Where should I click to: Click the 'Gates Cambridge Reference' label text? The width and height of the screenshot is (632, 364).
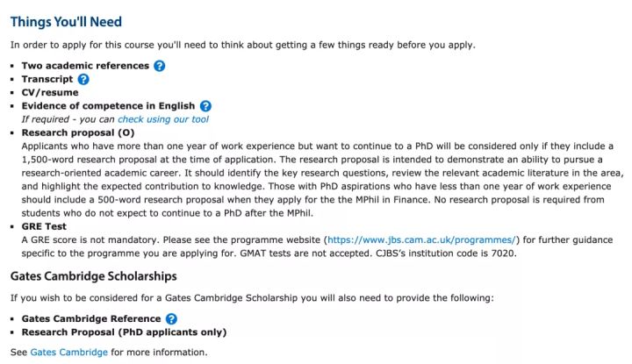(x=91, y=319)
